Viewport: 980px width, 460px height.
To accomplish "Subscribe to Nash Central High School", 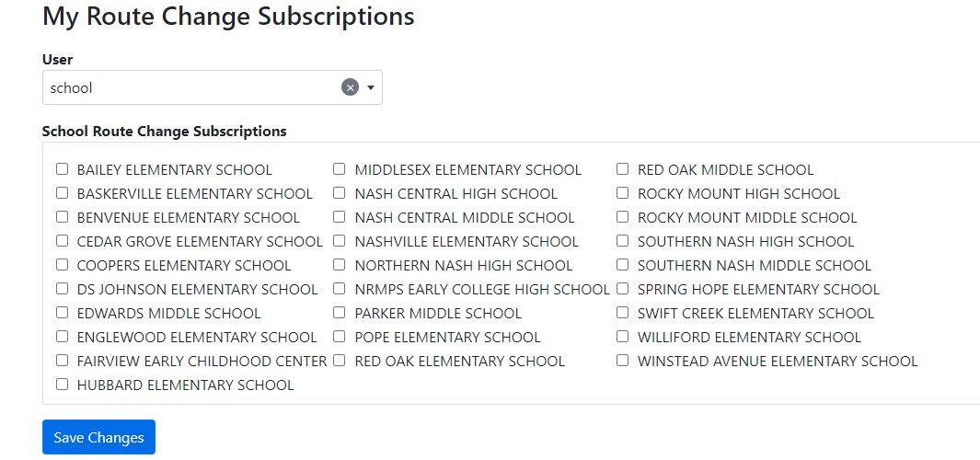I will click(x=340, y=193).
